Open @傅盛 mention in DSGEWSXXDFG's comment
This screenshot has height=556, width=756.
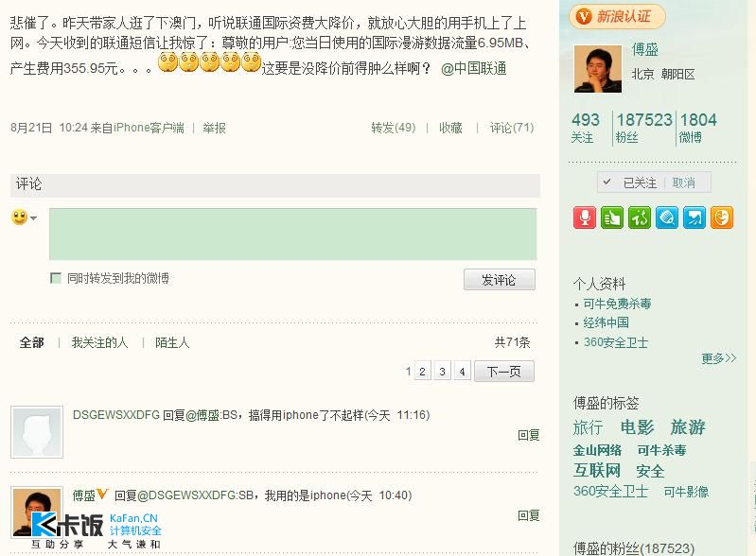(x=203, y=415)
